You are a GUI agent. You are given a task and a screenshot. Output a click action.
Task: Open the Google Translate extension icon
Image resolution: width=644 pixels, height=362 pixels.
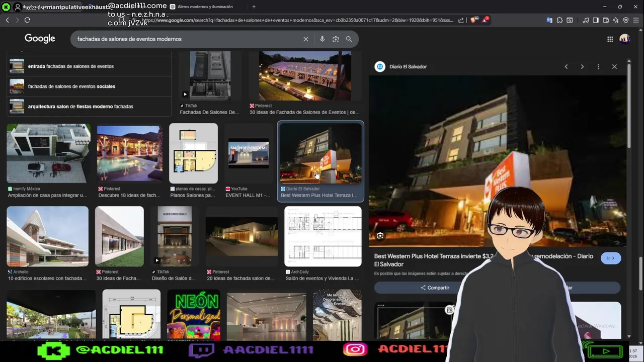coord(549,20)
